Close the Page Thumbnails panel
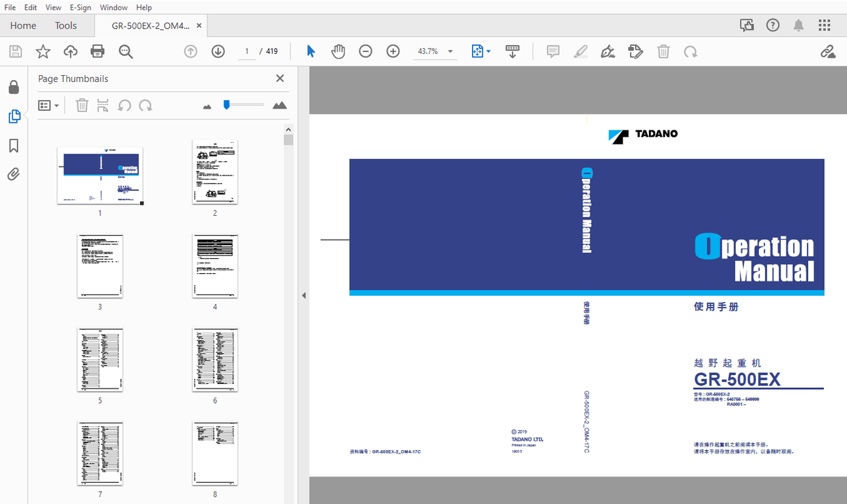The image size is (847, 504). [279, 79]
